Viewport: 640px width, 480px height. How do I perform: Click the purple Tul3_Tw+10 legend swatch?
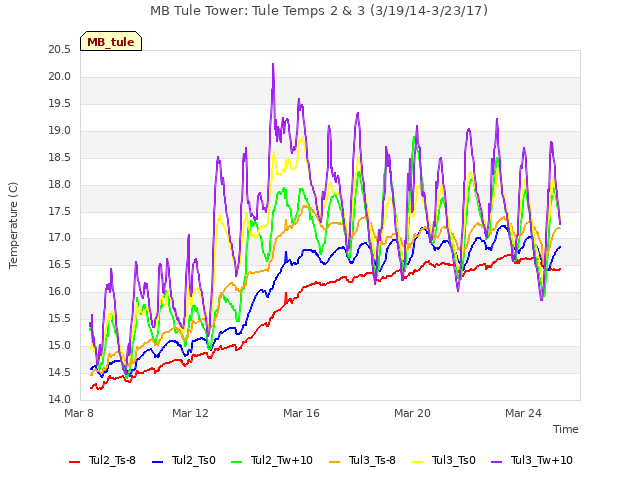point(496,462)
